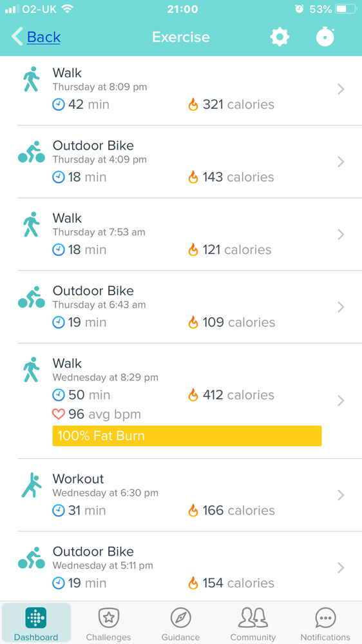Tap the stopwatch icon to track exercise

click(325, 37)
